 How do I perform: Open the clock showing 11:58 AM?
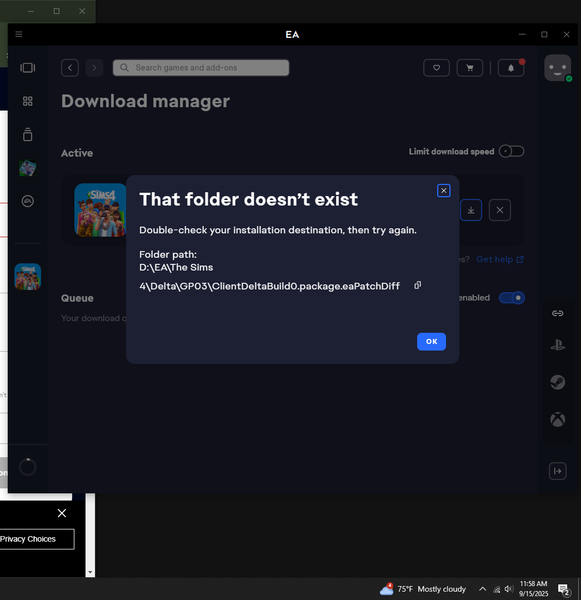533,589
